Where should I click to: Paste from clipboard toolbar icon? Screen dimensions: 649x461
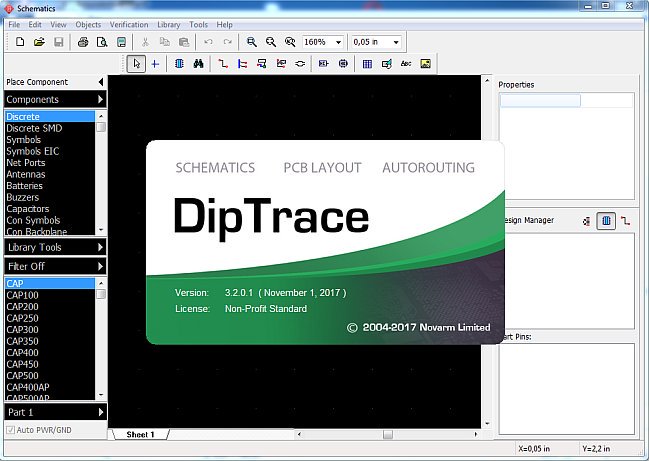(x=184, y=42)
